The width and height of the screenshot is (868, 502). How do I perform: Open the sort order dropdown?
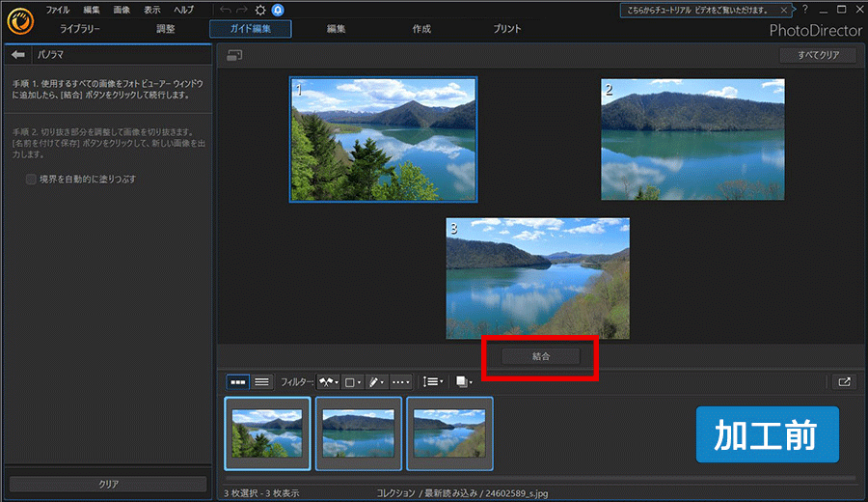[433, 381]
